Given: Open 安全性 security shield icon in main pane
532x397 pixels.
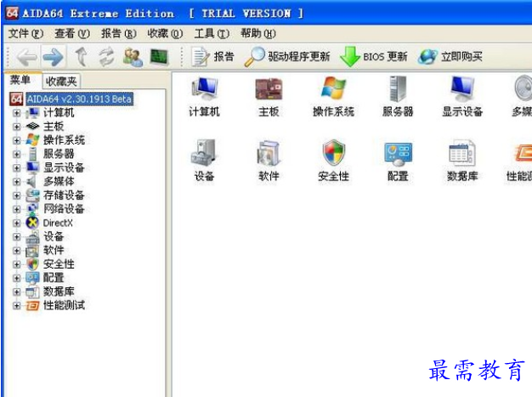Looking at the screenshot, I should 333,161.
